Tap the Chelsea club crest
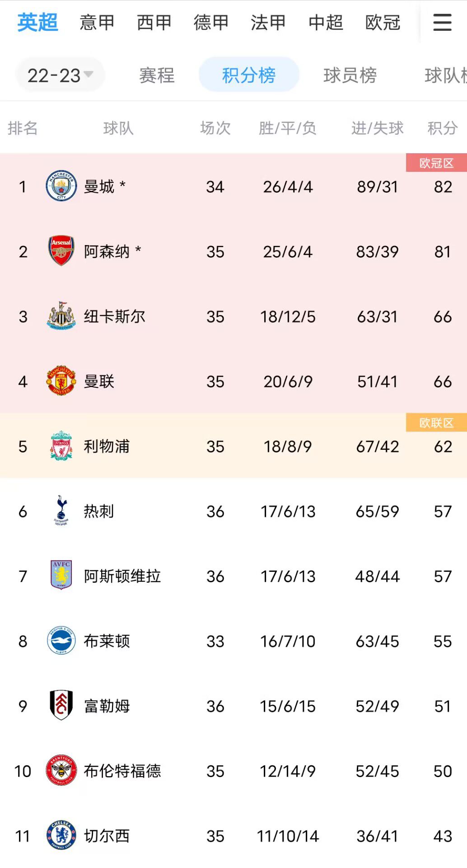Screen dimensions: 467x868 61,835
